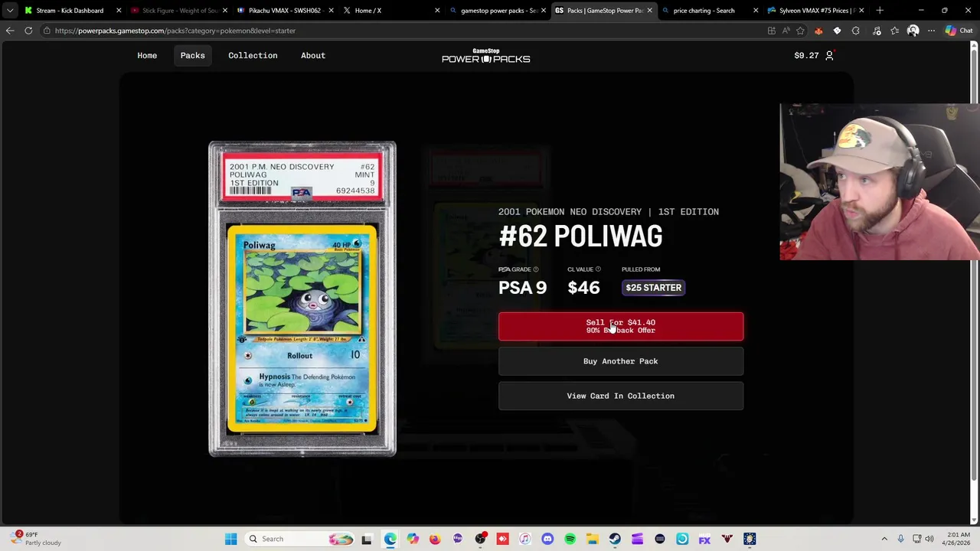980x551 pixels.
Task: Open the user account icon beside $9.27
Action: [x=829, y=55]
